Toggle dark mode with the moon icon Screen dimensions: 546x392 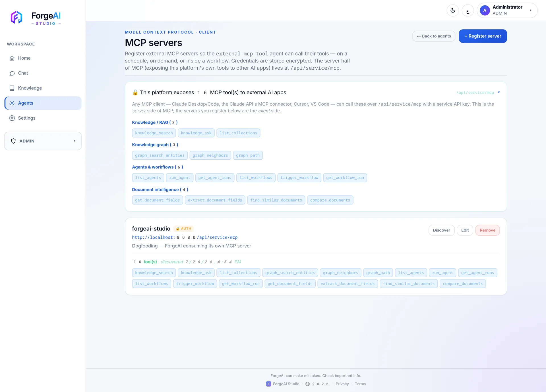pos(453,11)
